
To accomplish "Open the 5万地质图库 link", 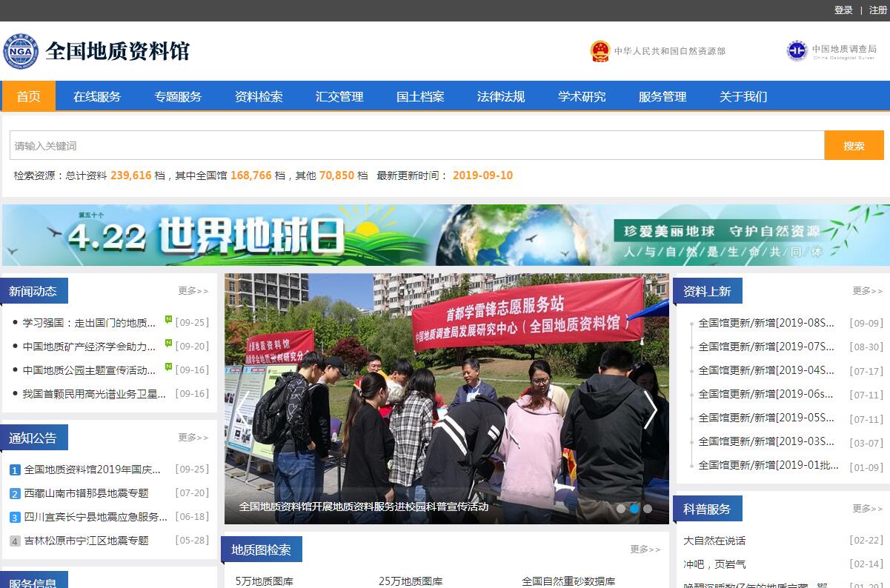I will coord(264,581).
